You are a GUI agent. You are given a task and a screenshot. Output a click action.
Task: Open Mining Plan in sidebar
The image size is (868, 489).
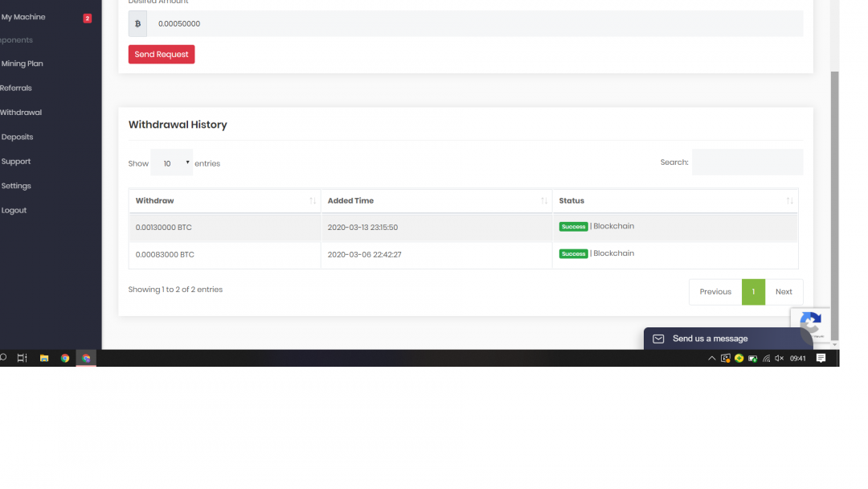point(23,64)
